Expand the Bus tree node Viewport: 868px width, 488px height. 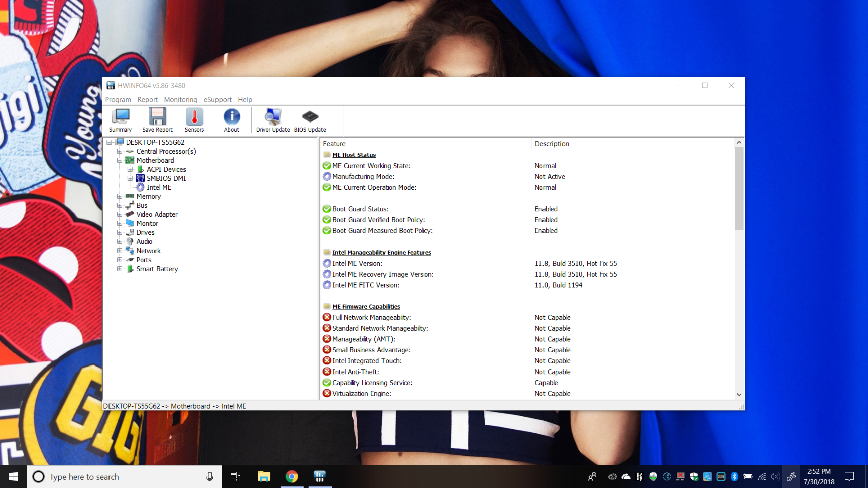[120, 205]
